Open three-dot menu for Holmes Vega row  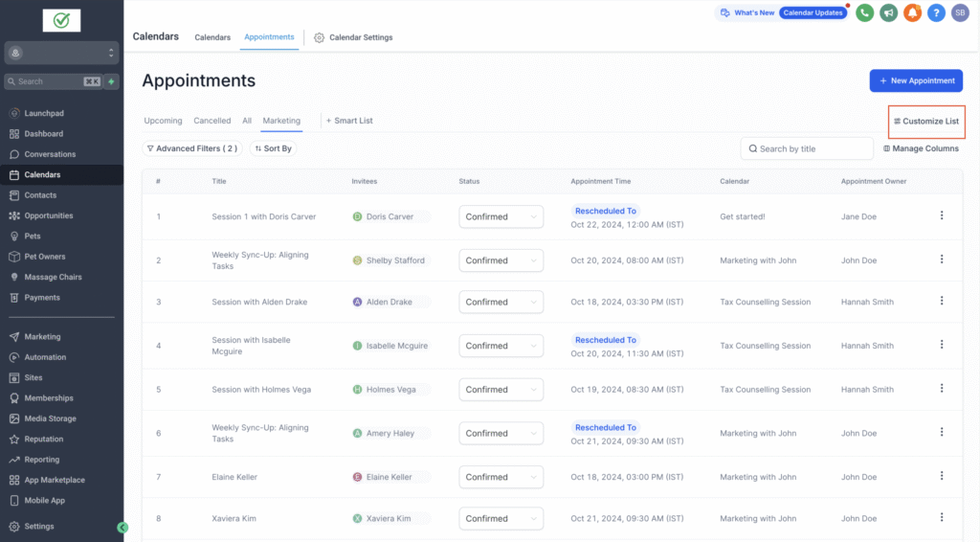(942, 389)
